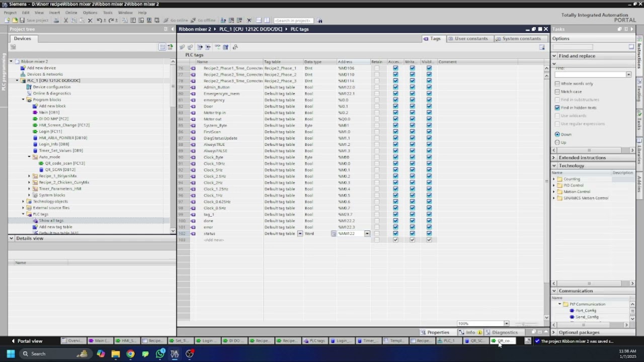Click the Go offline toolbar button

[x=203, y=21]
